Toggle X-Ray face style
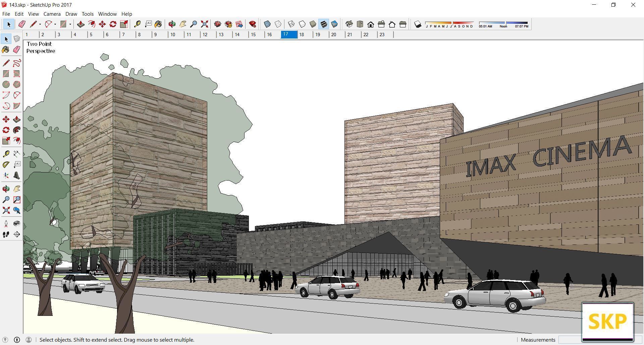Viewport: 644px width, 345px height. pos(267,24)
